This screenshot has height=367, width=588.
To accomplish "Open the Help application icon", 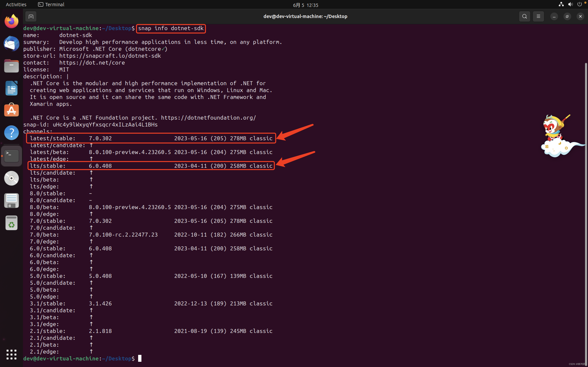I will (11, 133).
